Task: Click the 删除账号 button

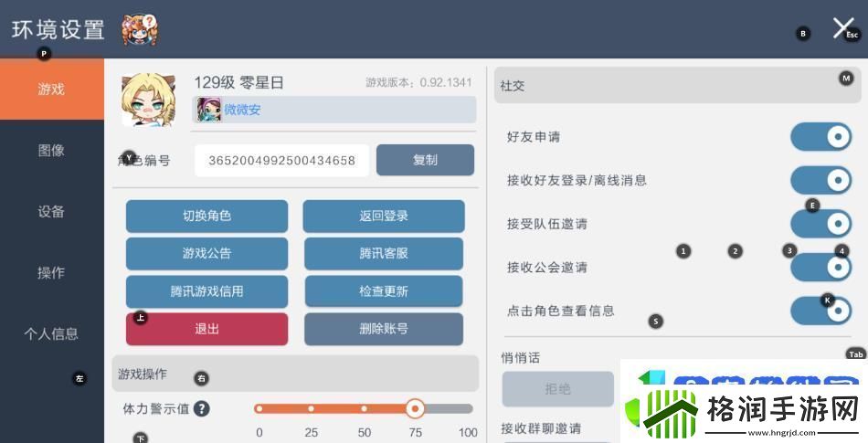Action: [x=384, y=329]
